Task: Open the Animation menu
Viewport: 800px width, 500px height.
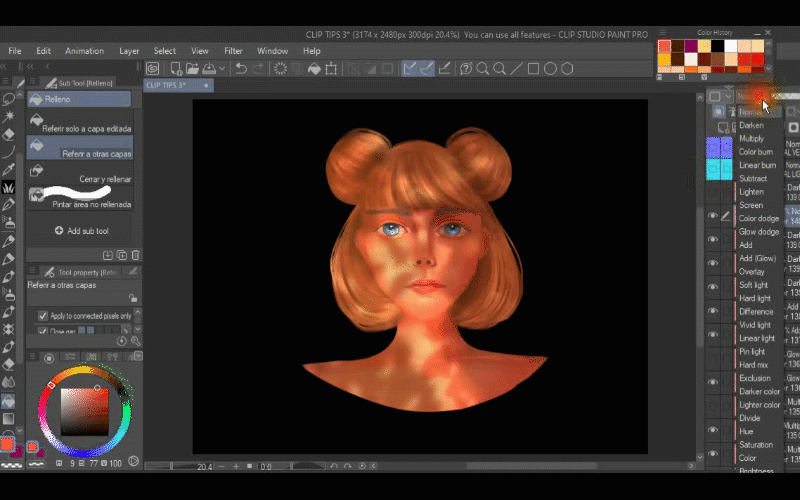Action: [x=84, y=51]
